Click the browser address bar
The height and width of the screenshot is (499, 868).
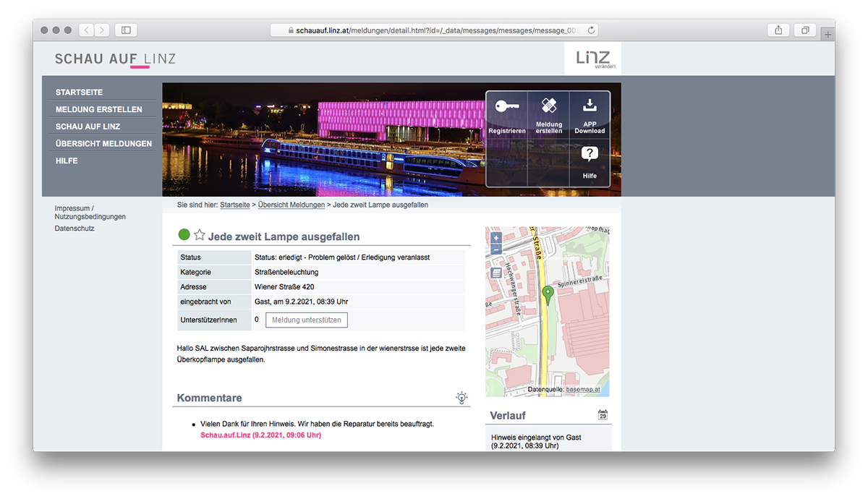point(434,30)
